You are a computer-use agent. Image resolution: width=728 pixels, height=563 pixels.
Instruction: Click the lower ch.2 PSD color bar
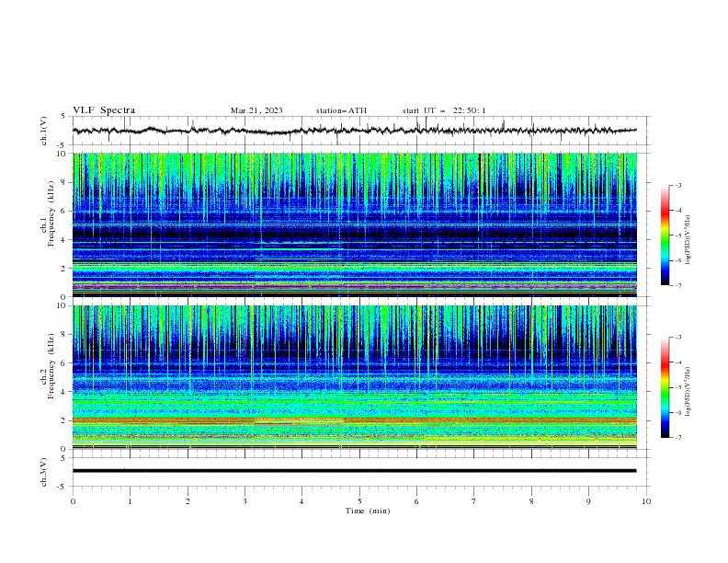pyautogui.click(x=665, y=387)
